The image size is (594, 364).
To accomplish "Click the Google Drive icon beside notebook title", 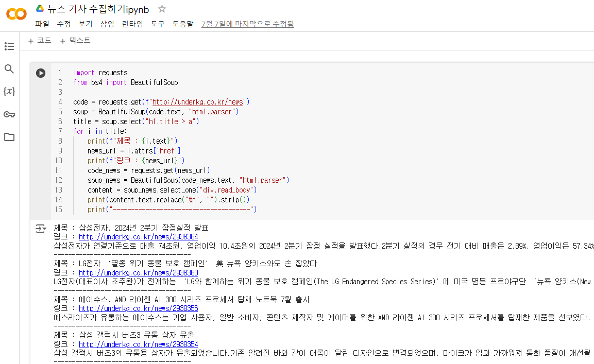I will pyautogui.click(x=40, y=9).
